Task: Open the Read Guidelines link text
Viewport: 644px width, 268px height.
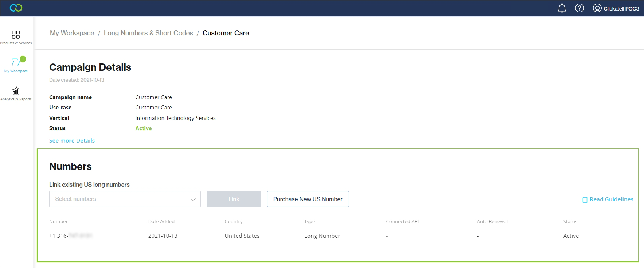Action: pyautogui.click(x=611, y=199)
